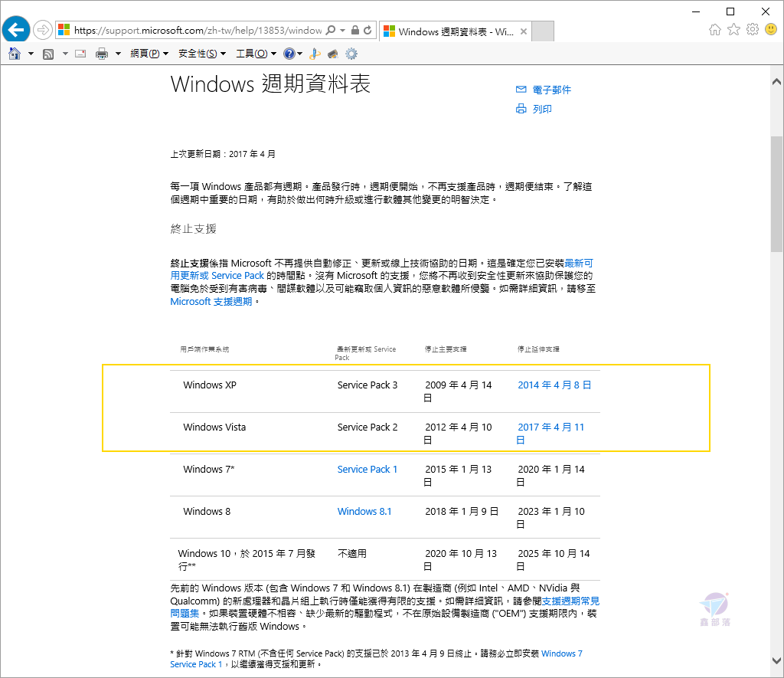Click the command bar Home house icon
Image resolution: width=784 pixels, height=678 pixels.
click(x=15, y=54)
